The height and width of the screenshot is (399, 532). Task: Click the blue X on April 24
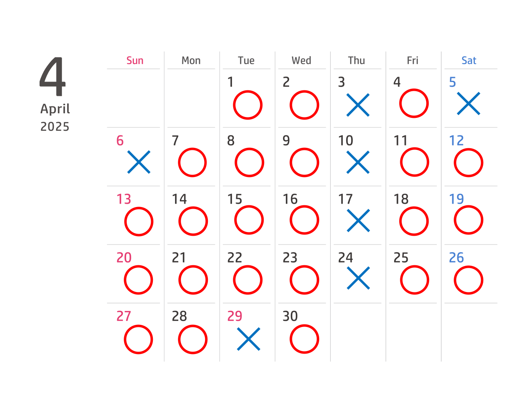pos(358,278)
